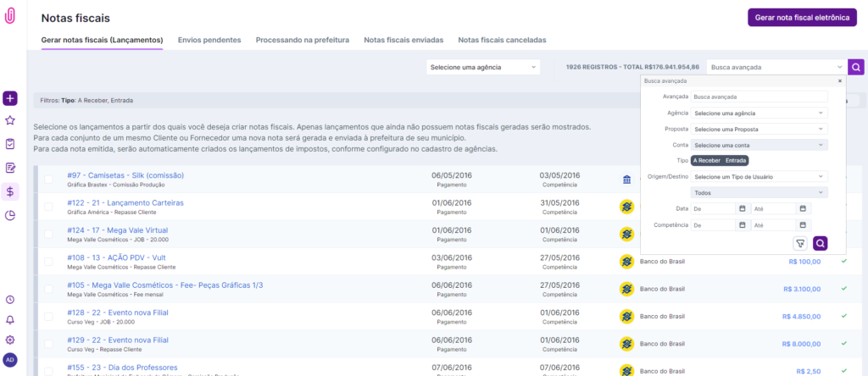Image resolution: width=868 pixels, height=376 pixels.
Task: Open #155 - 23 - Dia dos Professores link
Action: point(122,368)
